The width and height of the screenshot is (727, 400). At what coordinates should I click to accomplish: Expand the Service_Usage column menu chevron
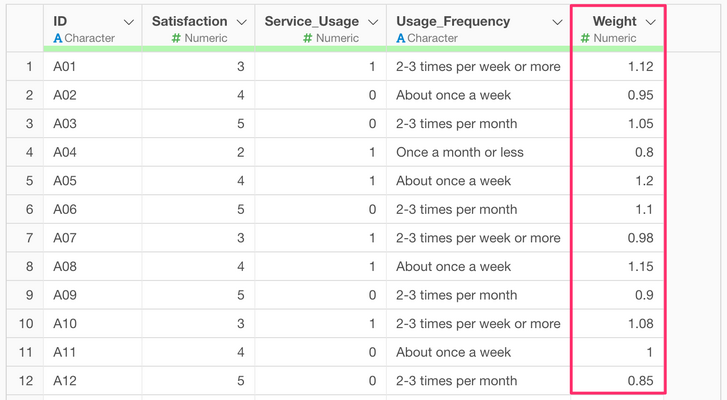point(372,21)
